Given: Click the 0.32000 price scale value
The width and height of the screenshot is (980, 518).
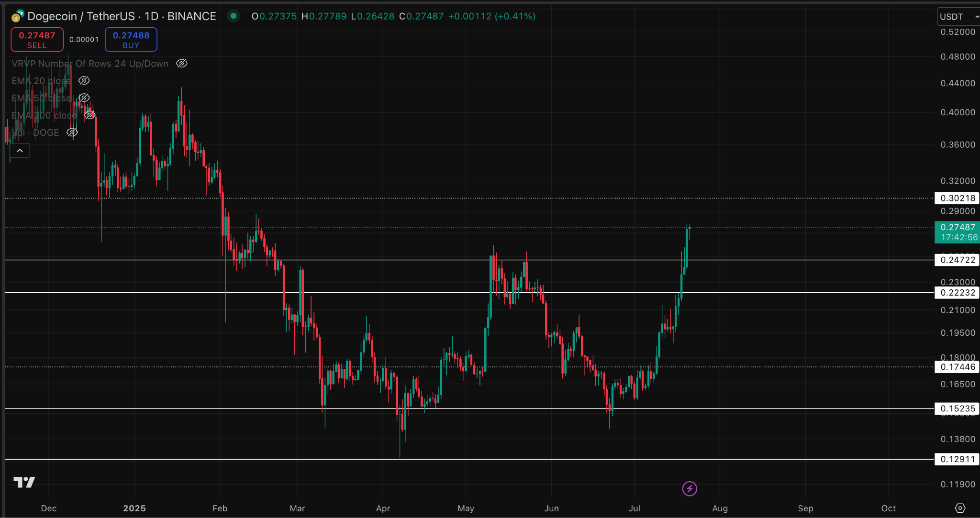Looking at the screenshot, I should [958, 181].
